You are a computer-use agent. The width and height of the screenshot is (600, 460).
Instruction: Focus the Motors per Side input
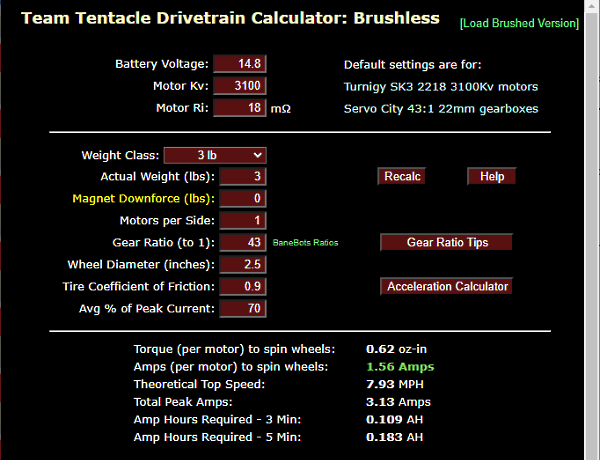pyautogui.click(x=242, y=221)
